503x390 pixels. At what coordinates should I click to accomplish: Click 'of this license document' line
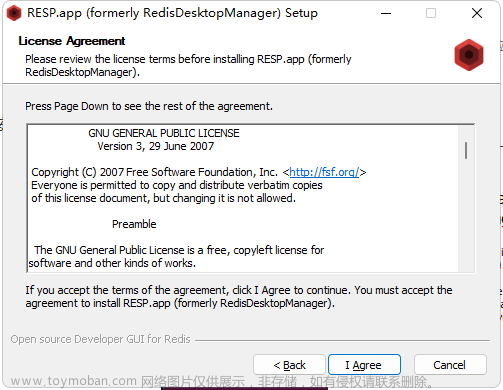pos(163,198)
